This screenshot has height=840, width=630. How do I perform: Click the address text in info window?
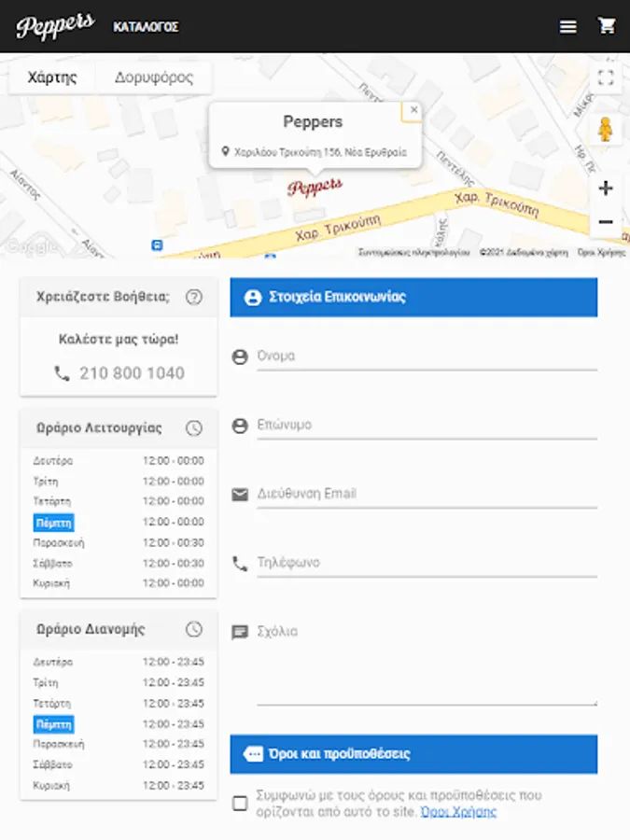(320, 153)
